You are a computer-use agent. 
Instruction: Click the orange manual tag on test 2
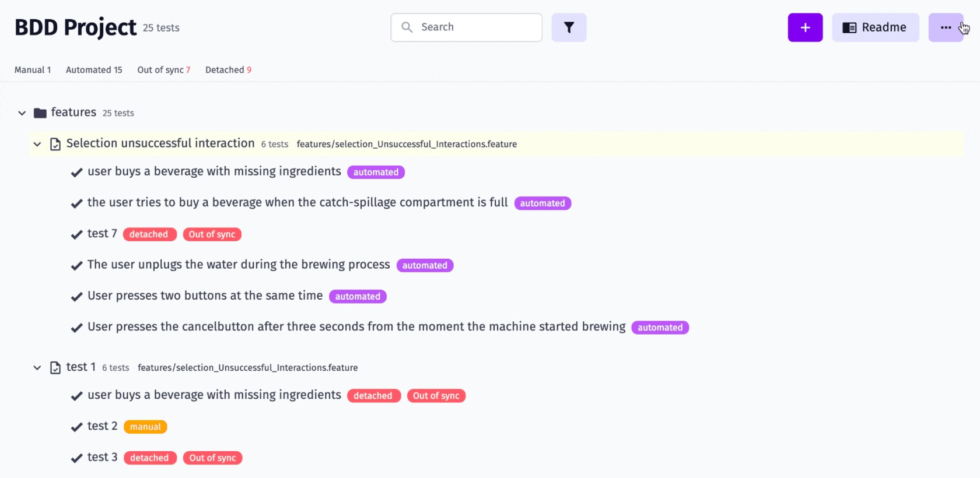pos(145,427)
